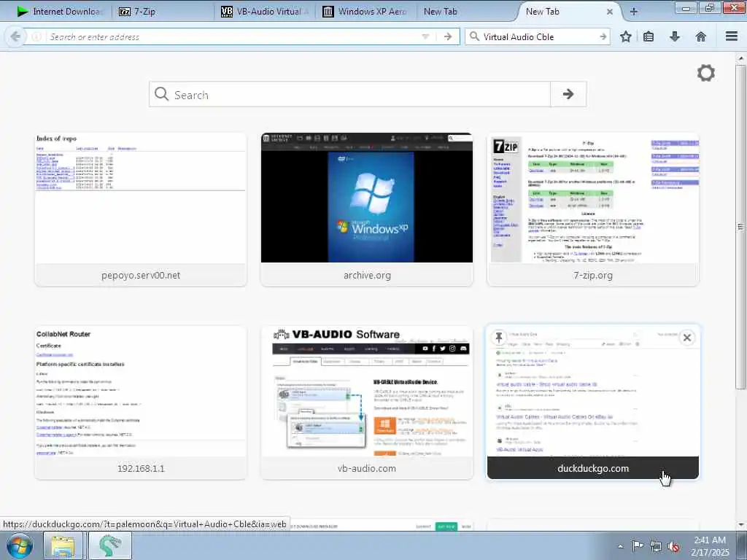Click the Internet Download Manager tab favicon
Image resolution: width=747 pixels, height=560 pixels.
coord(23,12)
